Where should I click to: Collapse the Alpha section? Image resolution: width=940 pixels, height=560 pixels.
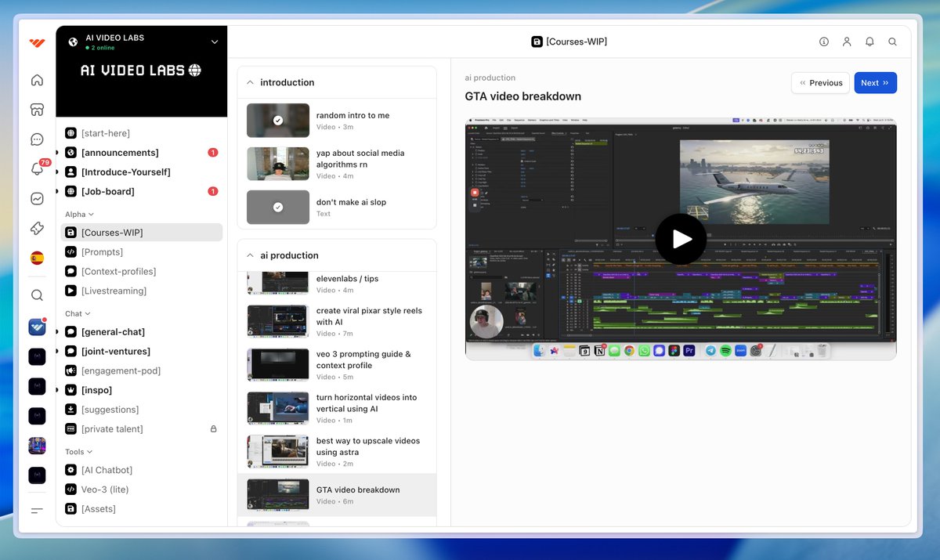point(79,215)
